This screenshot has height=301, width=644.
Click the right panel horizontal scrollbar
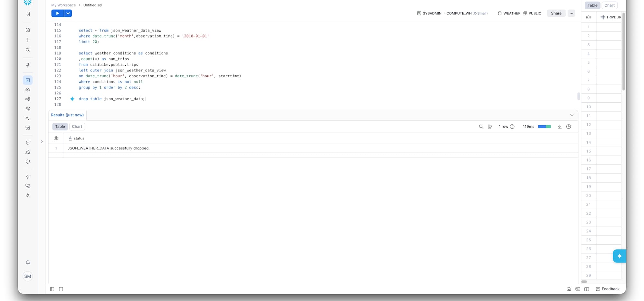(x=584, y=282)
